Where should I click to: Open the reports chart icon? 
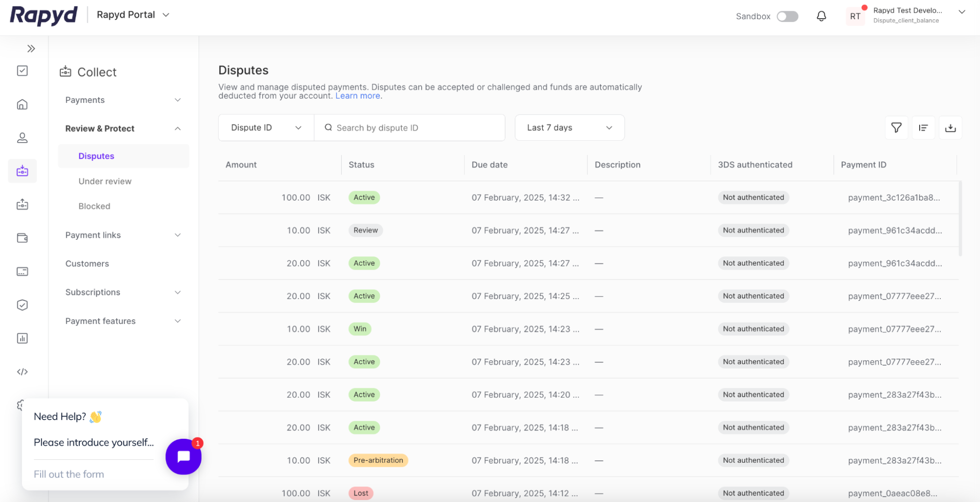point(23,338)
